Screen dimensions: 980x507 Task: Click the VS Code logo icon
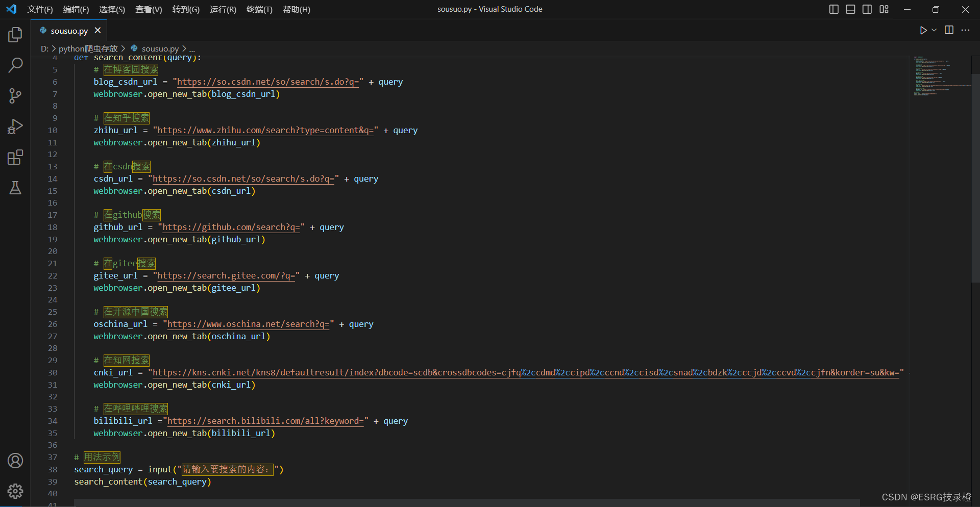[11, 9]
